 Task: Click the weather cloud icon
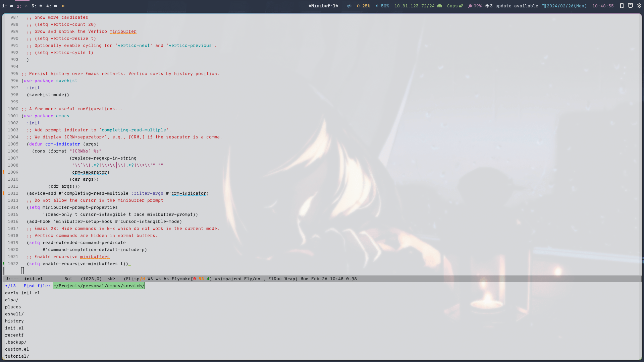pos(439,6)
